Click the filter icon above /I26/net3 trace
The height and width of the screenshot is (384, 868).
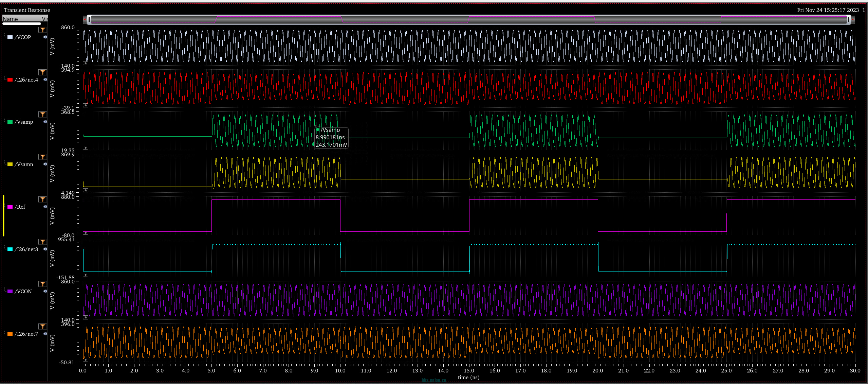(42, 242)
